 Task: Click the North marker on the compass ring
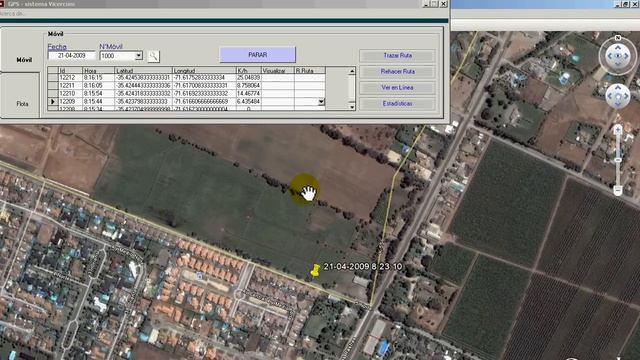[x=618, y=38]
